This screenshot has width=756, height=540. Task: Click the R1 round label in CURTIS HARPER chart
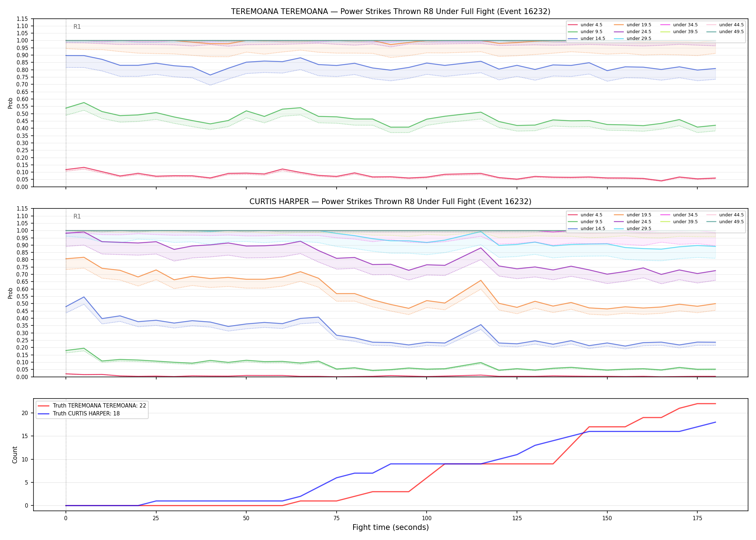(77, 216)
